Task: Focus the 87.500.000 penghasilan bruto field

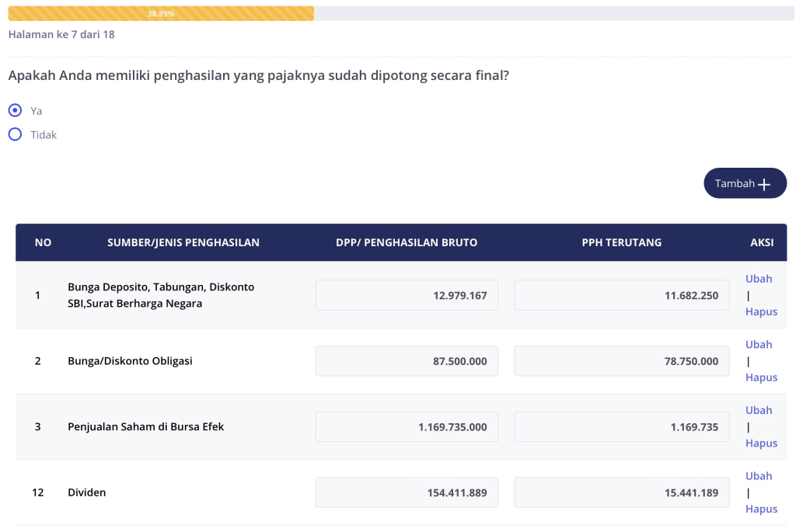Action: tap(407, 361)
